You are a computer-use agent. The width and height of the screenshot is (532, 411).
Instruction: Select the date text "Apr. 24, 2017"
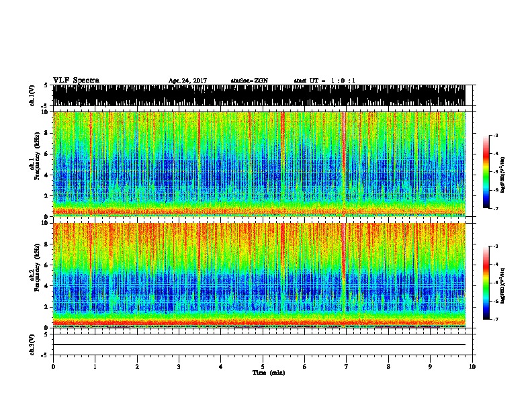pyautogui.click(x=187, y=81)
